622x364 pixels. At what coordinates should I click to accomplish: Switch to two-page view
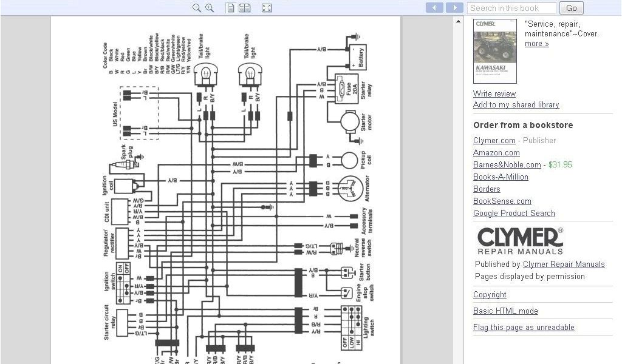244,8
